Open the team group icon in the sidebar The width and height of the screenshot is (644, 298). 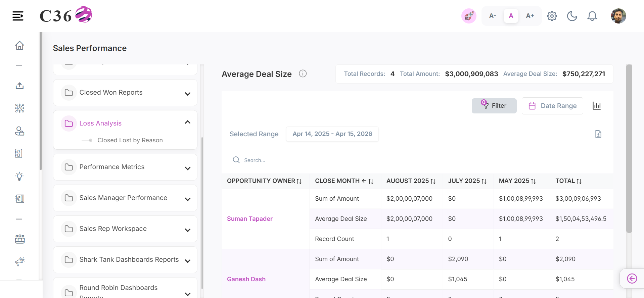19,239
